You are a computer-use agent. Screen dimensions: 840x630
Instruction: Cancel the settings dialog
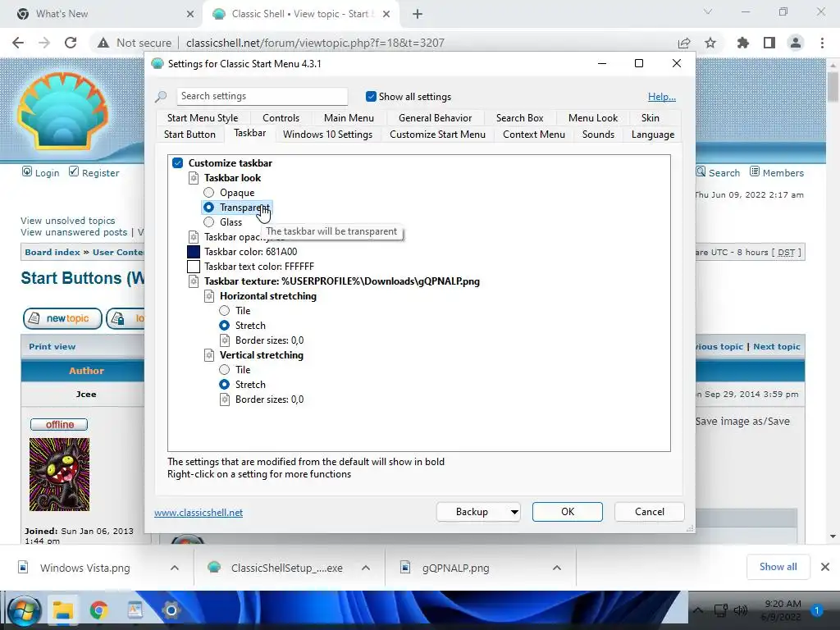650,512
